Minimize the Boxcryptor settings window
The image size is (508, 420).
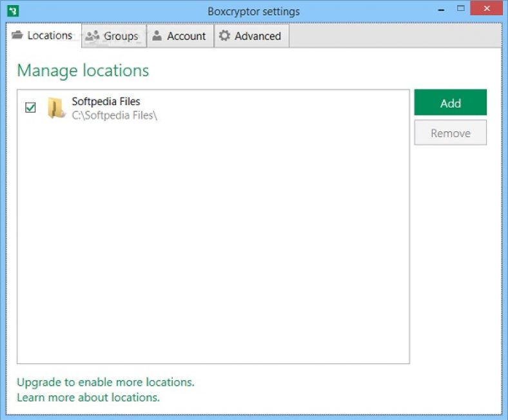441,10
